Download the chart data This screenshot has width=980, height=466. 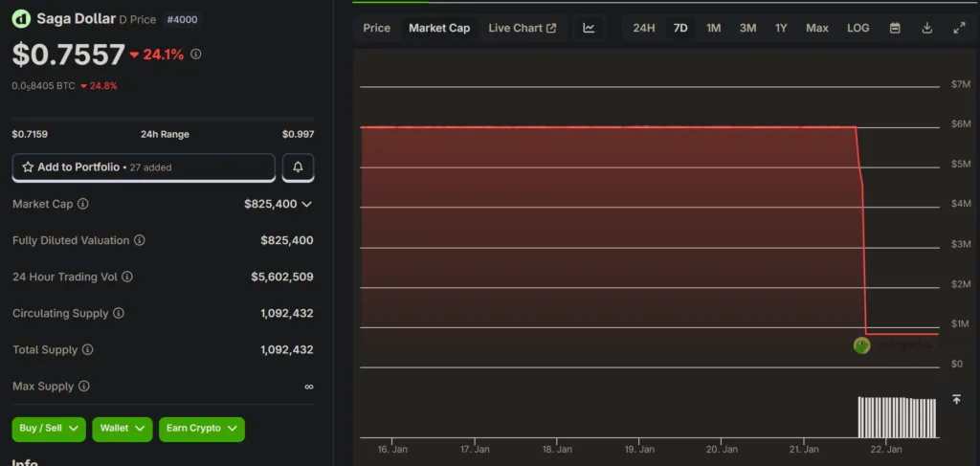[926, 29]
